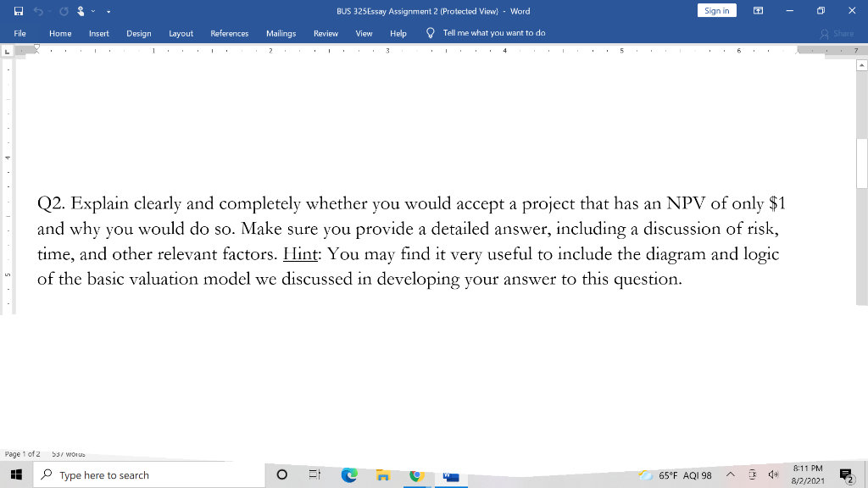Open Microsoft Edge from the taskbar

point(348,476)
